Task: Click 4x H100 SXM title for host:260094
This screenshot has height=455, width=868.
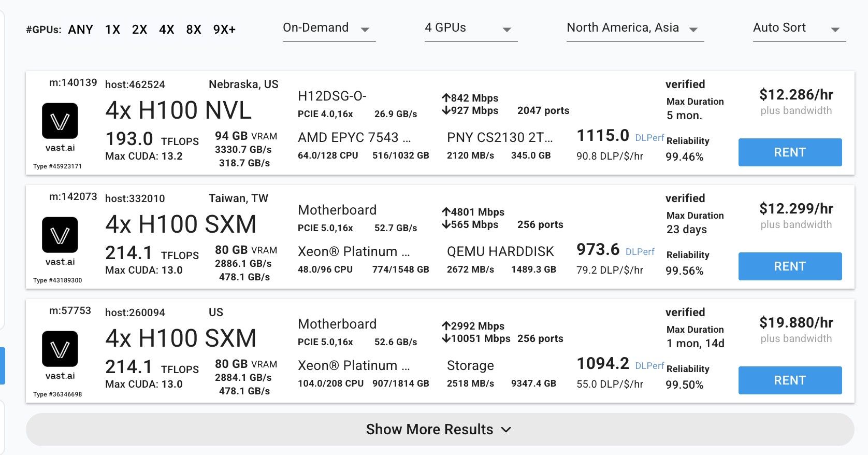Action: pos(181,338)
